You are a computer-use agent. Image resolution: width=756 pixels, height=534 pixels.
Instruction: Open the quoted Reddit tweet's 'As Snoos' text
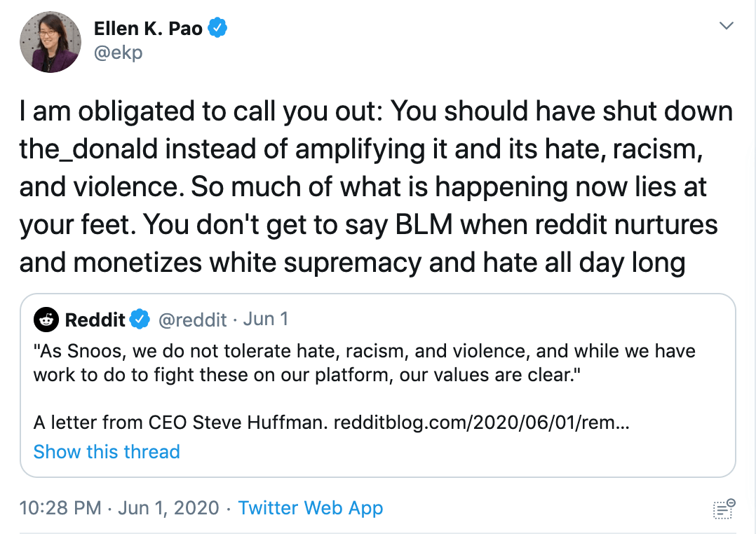click(x=365, y=363)
